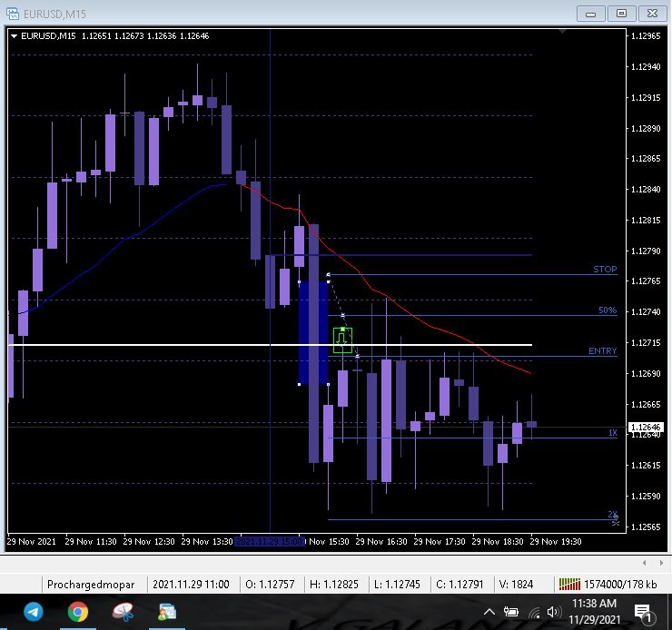Open the notifications action center icon
The width and height of the screenshot is (672, 630).
coord(643,613)
